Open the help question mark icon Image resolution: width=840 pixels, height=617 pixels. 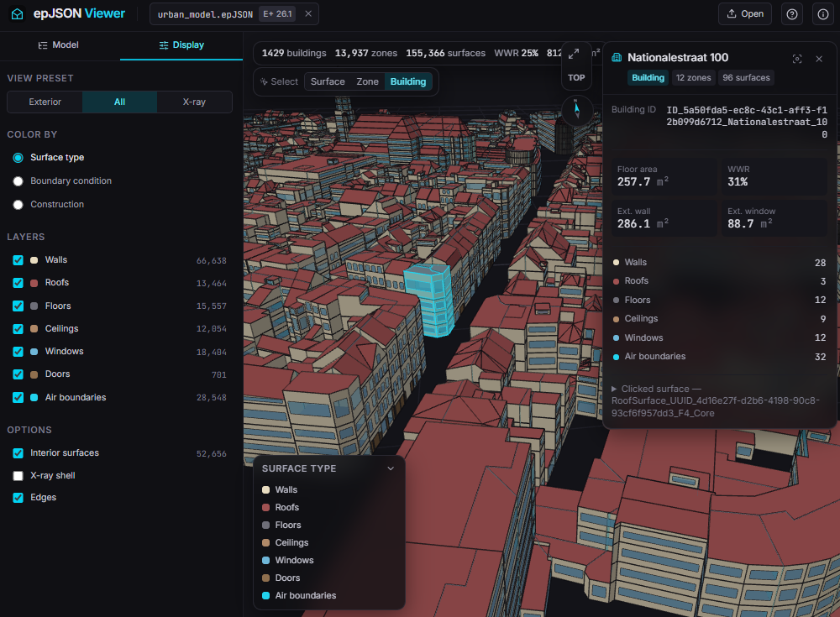coord(792,14)
